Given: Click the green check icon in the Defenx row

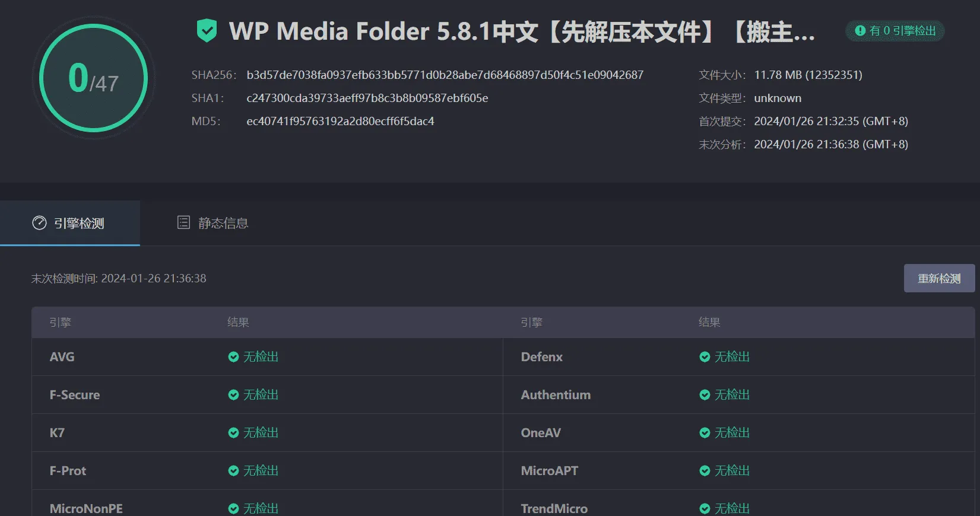Looking at the screenshot, I should pyautogui.click(x=705, y=357).
